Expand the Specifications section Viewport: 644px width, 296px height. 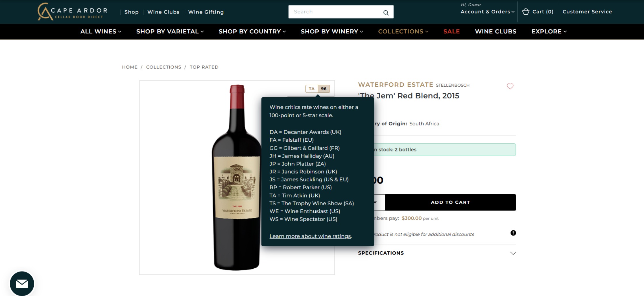[x=437, y=253]
